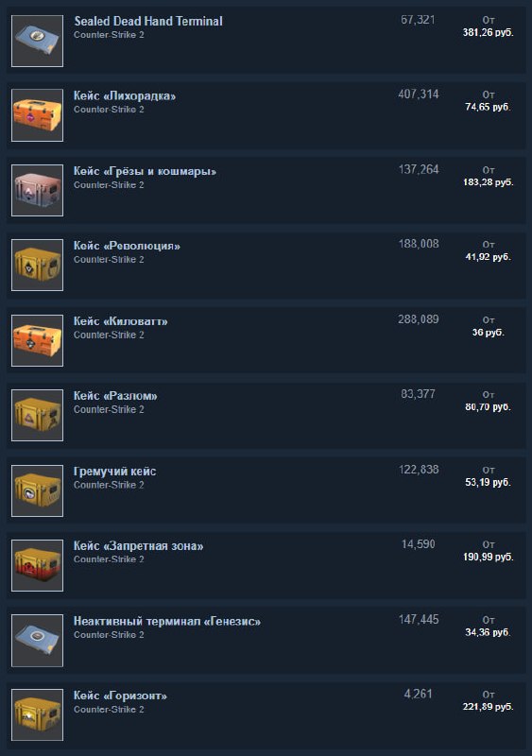Screen dimensions: 532x756
Task: Click the 407,314 listings quantity
Action: 419,94
